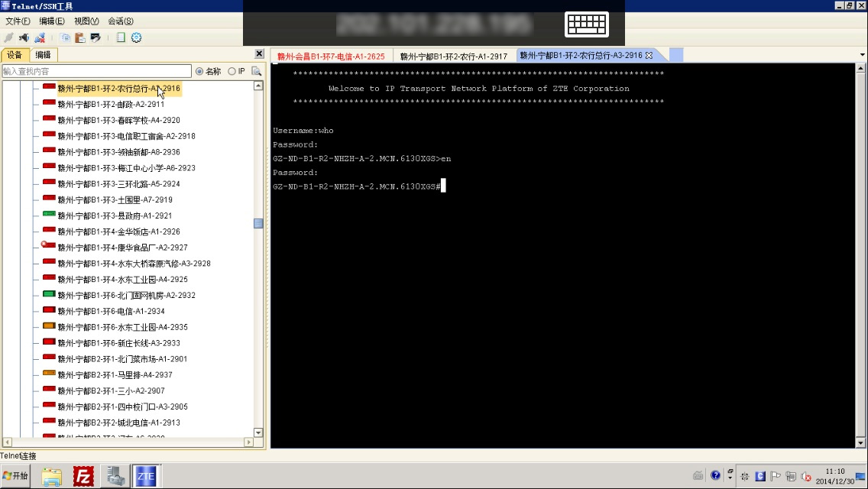Open the 视图(V) menu
This screenshot has height=489, width=868.
[x=86, y=21]
